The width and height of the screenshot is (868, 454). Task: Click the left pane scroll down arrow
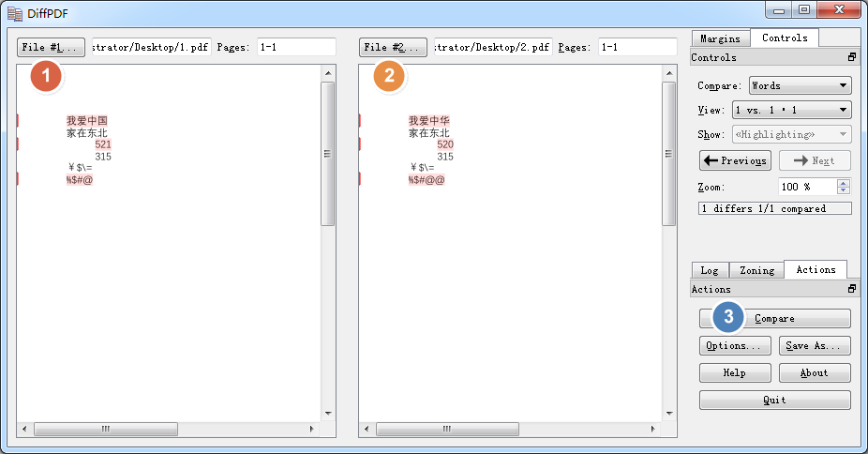click(x=328, y=414)
